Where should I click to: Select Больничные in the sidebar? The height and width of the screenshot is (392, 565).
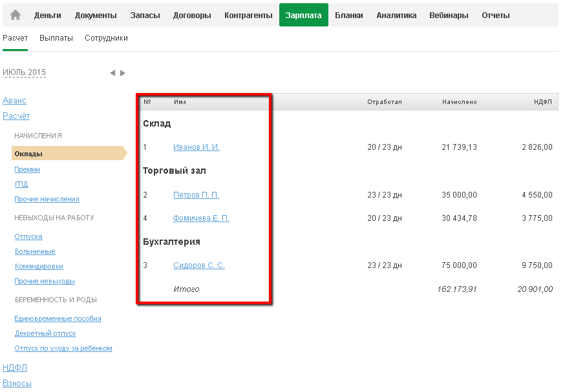(35, 251)
